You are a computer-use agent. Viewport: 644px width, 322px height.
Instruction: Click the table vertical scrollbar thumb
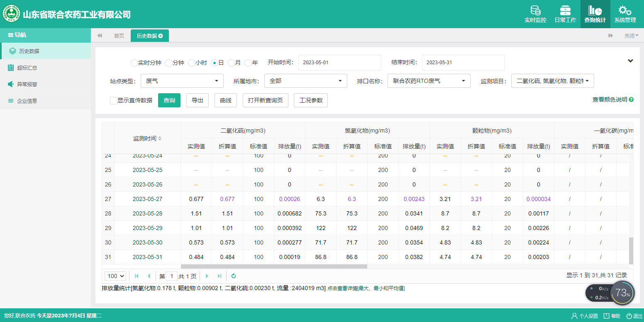click(x=631, y=251)
